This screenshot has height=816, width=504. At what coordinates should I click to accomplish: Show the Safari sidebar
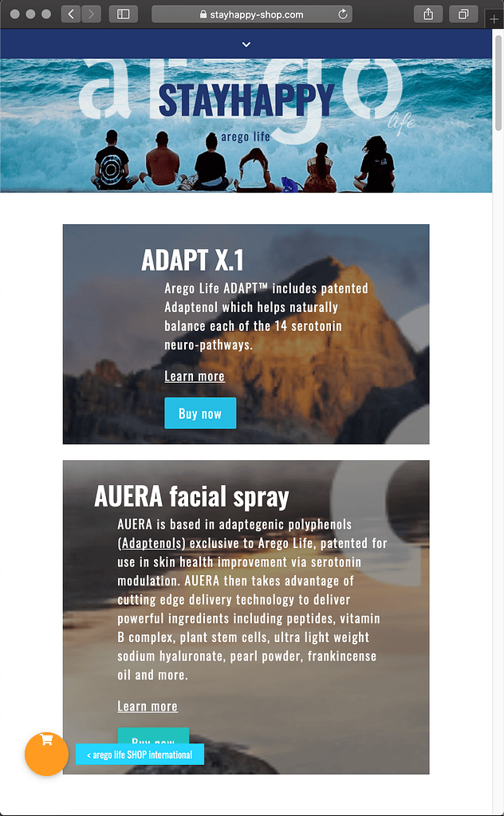pyautogui.click(x=124, y=14)
